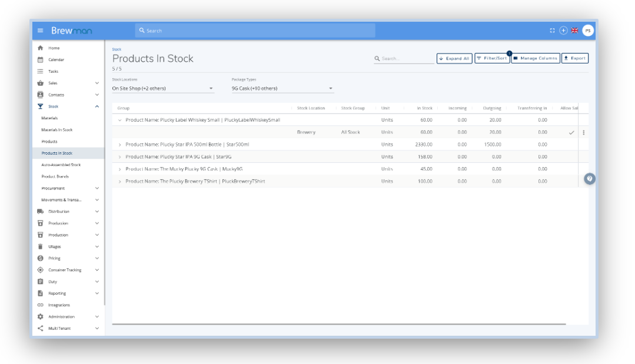
Task: Open the hamburger menu icon
Action: pyautogui.click(x=40, y=31)
